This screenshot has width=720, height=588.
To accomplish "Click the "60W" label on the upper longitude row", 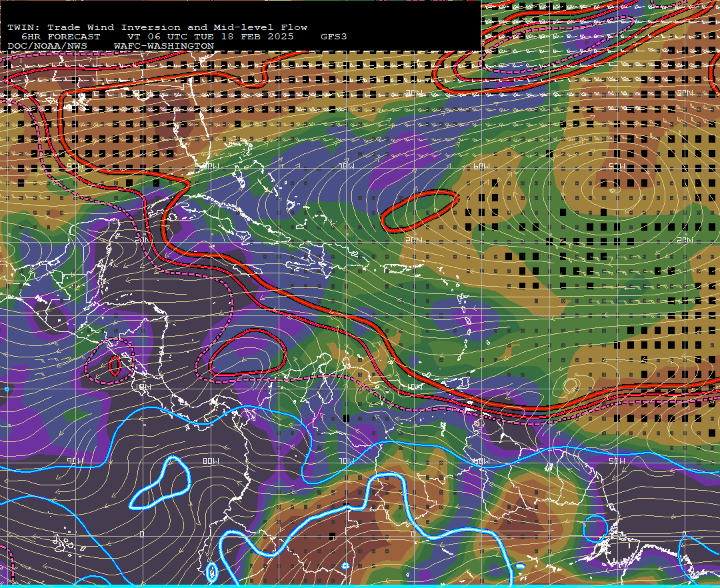I will coord(482,166).
